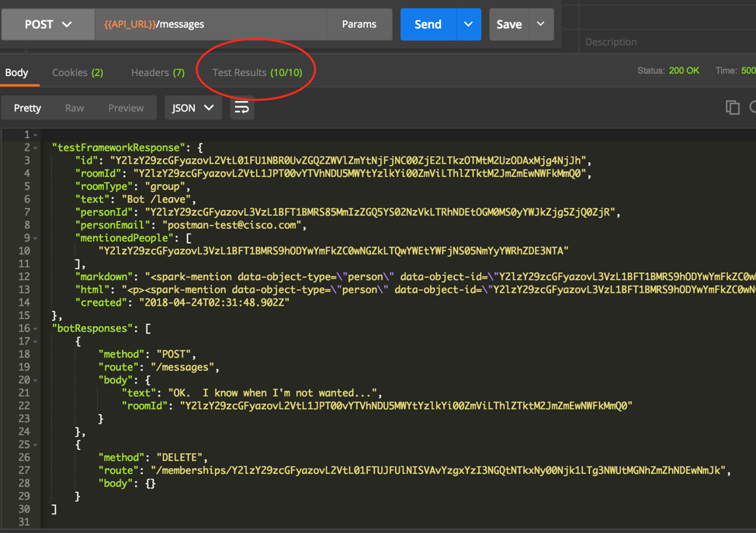Select the Pretty view
This screenshot has width=756, height=533.
tap(27, 108)
